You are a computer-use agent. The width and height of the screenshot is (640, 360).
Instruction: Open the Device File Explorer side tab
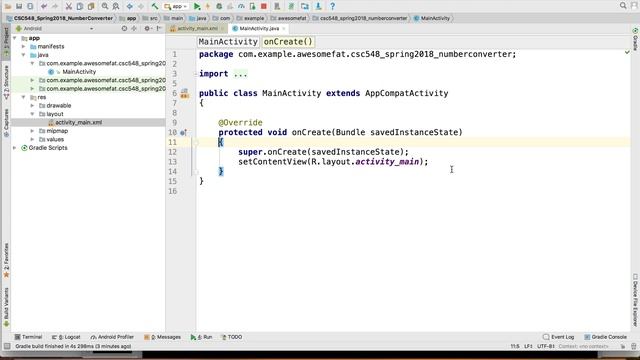click(x=635, y=300)
